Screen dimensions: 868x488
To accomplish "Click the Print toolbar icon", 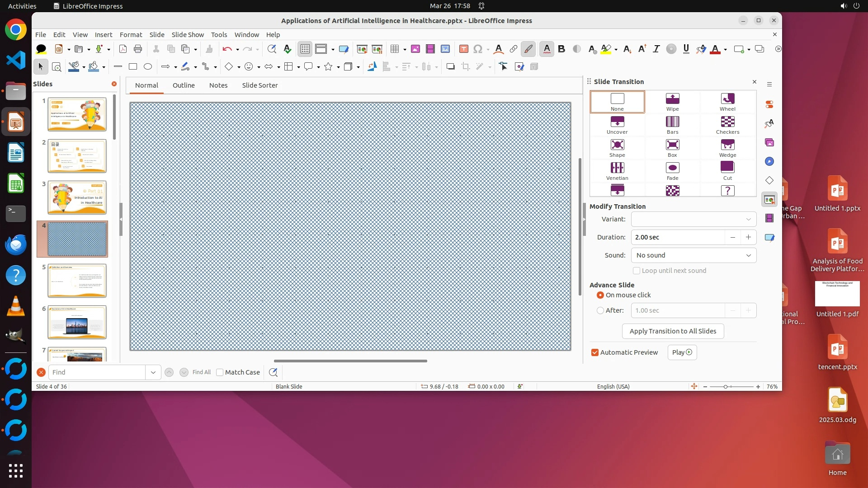I will click(x=138, y=49).
